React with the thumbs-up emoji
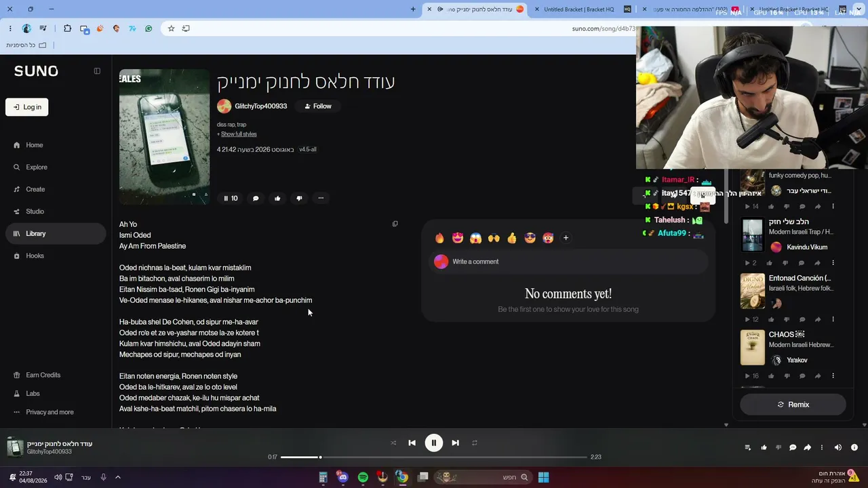The image size is (868, 488). tap(512, 238)
